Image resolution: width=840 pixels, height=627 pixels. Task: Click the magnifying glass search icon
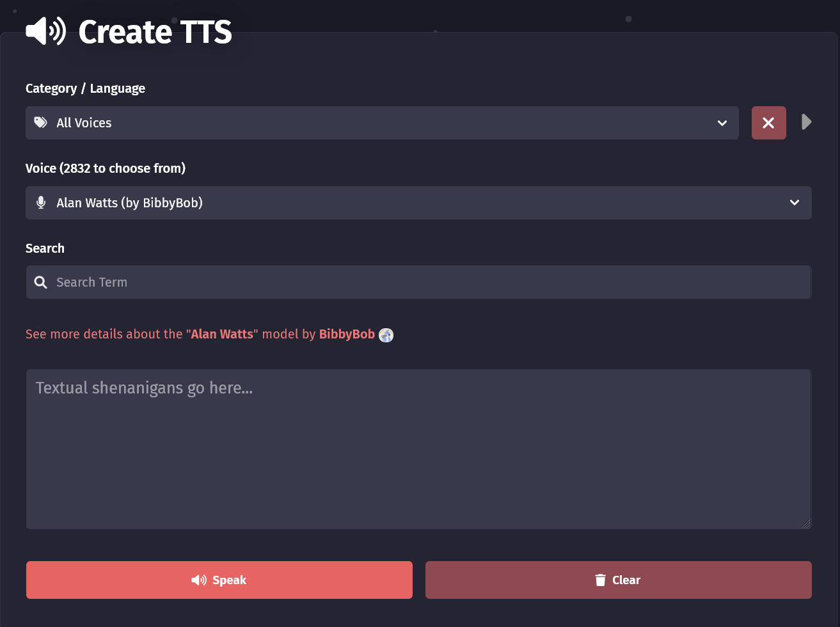[40, 282]
